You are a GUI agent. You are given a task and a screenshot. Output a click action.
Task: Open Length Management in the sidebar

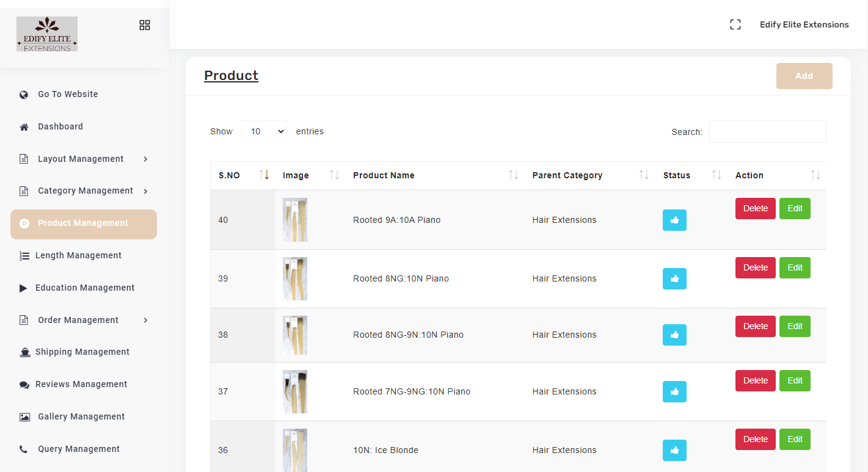pyautogui.click(x=78, y=255)
